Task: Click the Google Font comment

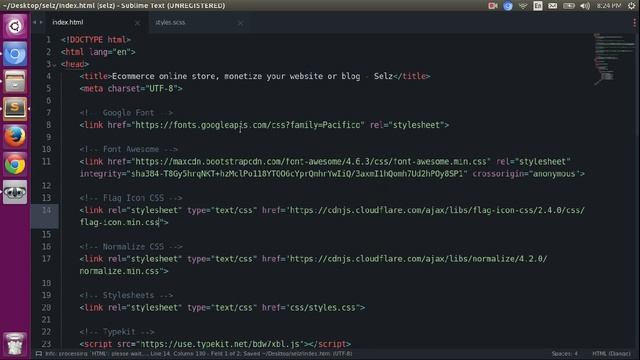Action: (x=127, y=113)
